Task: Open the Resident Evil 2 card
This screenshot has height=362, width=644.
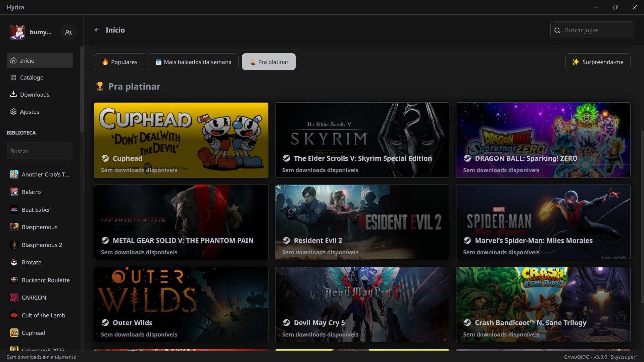Action: 362,222
